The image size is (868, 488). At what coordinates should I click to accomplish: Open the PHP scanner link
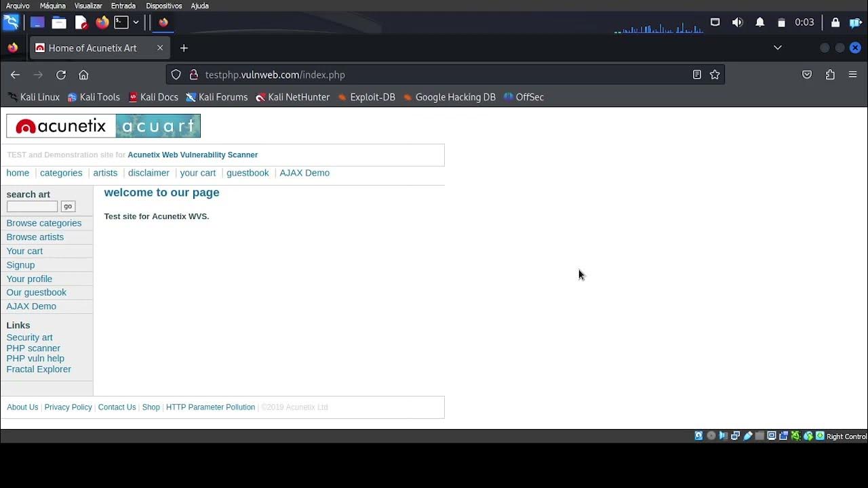click(x=33, y=348)
